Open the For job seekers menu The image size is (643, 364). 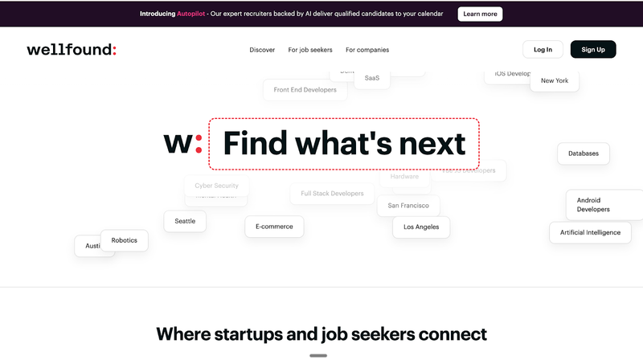310,50
